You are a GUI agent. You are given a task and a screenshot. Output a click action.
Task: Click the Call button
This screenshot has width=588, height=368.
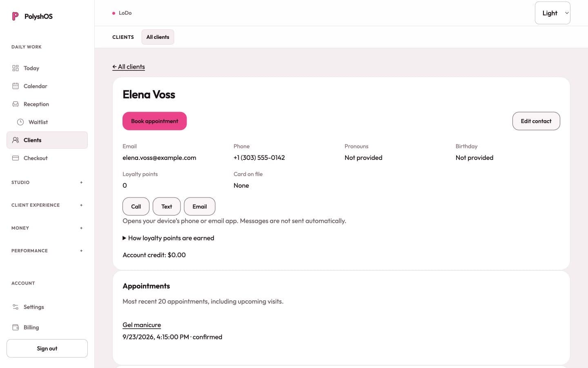[x=136, y=206]
